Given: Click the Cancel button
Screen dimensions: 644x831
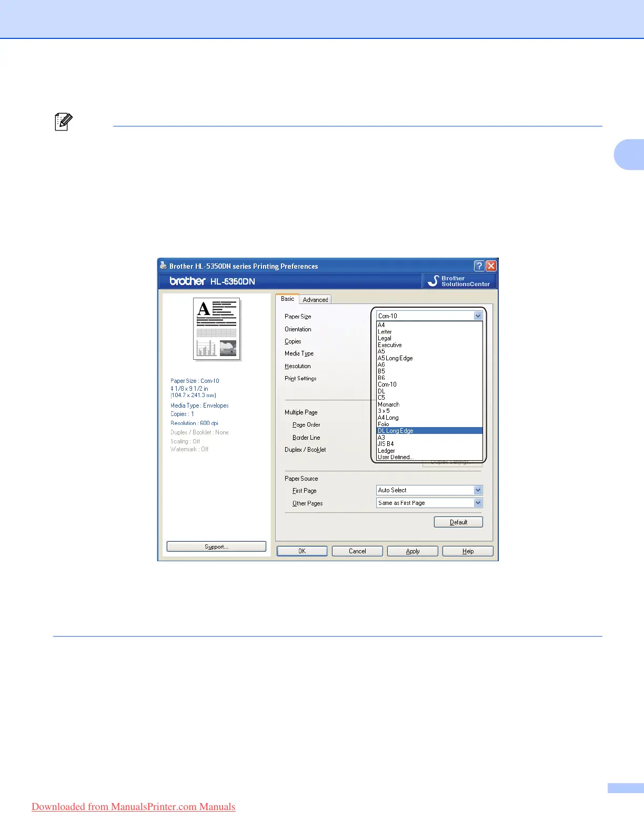Looking at the screenshot, I should tap(357, 551).
